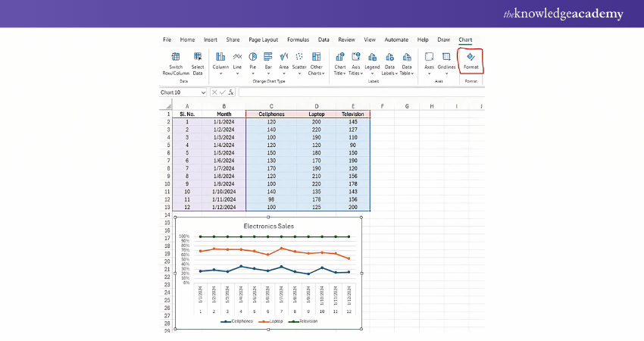Click the insert function fx icon
The width and height of the screenshot is (644, 341).
pyautogui.click(x=231, y=92)
